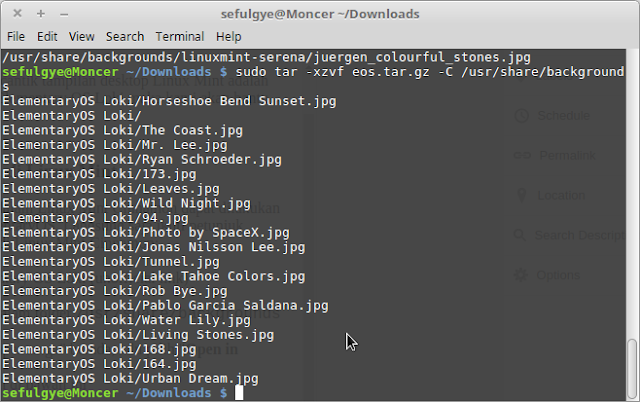The image size is (640, 402).
Task: Select the Water Lily.jpg line
Action: click(126, 320)
